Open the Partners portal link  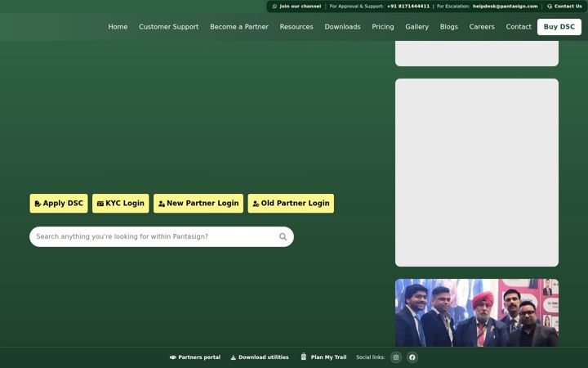click(195, 357)
